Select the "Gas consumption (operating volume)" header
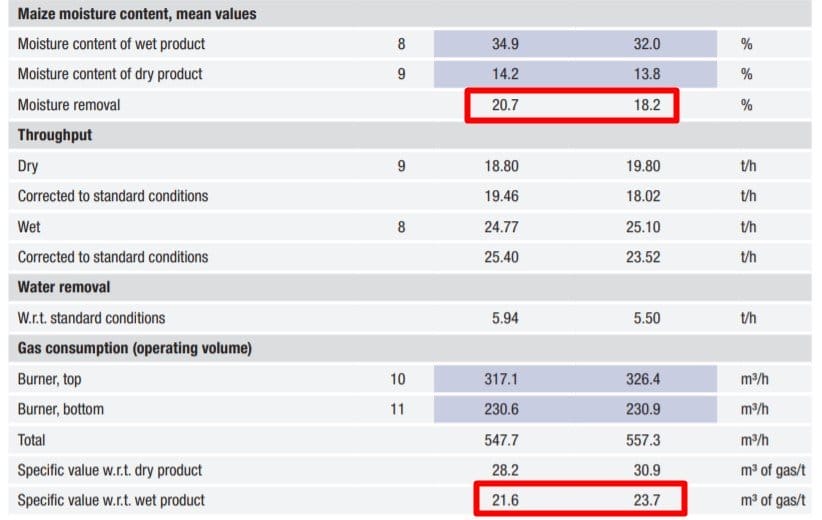The width and height of the screenshot is (822, 520). tap(135, 348)
